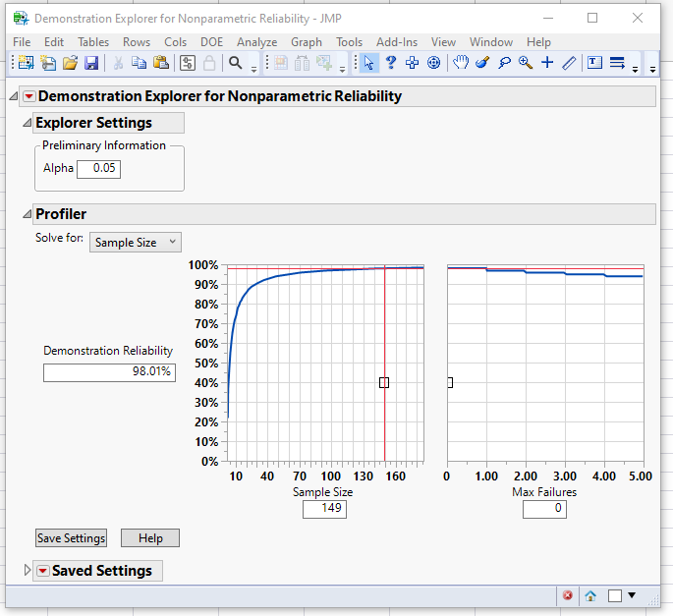The height and width of the screenshot is (616, 673).
Task: Click the Search magnifier toolbar icon
Action: pyautogui.click(x=236, y=63)
